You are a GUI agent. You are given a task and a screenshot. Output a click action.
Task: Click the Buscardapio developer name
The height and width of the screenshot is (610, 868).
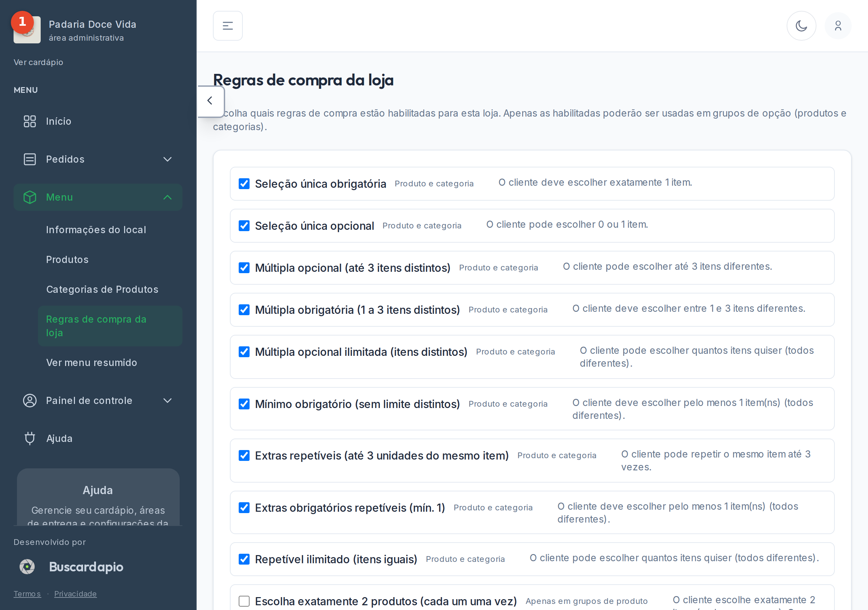[86, 567]
